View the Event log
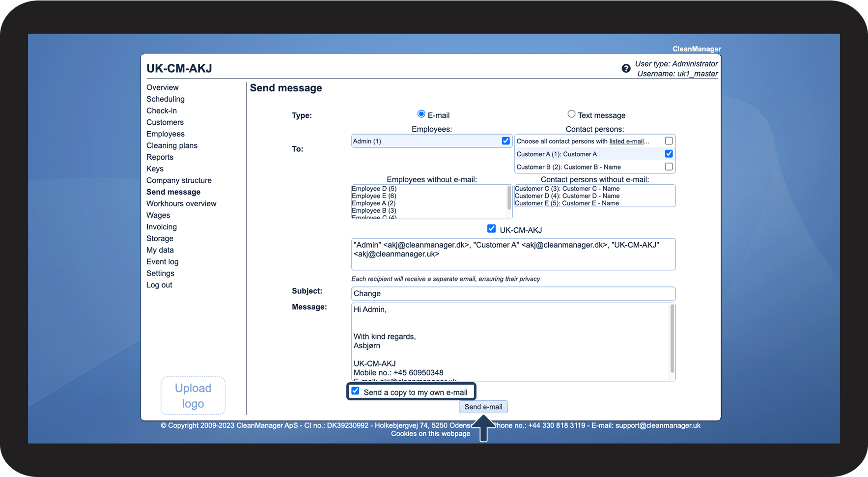868x477 pixels. pyautogui.click(x=163, y=262)
